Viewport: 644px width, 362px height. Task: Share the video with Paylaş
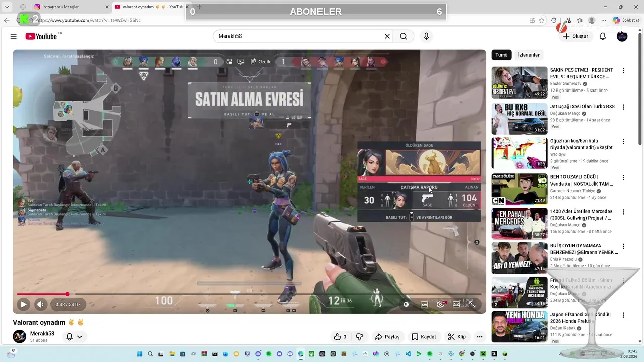[x=387, y=337]
